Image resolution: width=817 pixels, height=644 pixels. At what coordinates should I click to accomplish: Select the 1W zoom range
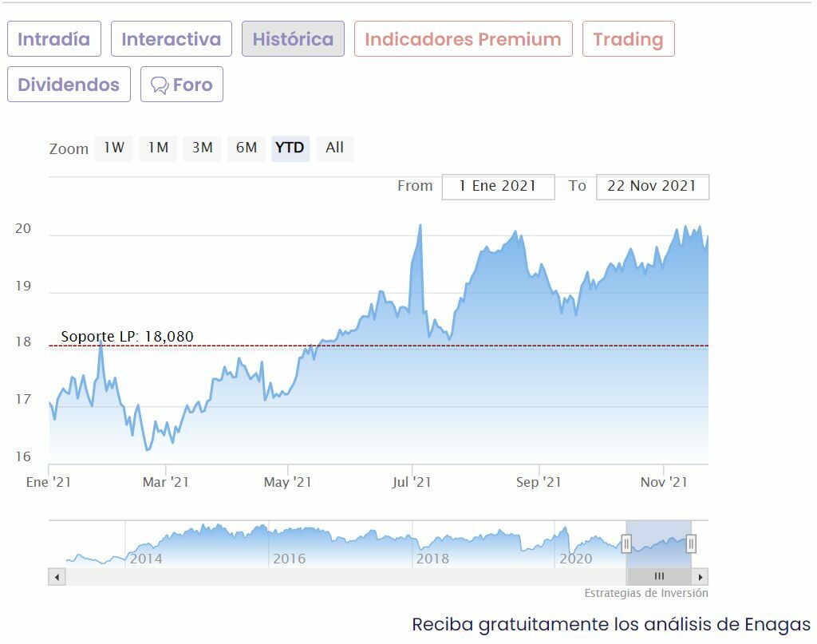coord(114,148)
